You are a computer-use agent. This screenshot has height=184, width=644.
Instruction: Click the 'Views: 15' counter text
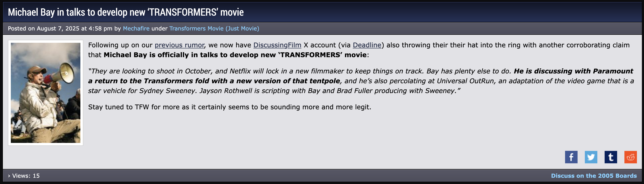pos(26,176)
